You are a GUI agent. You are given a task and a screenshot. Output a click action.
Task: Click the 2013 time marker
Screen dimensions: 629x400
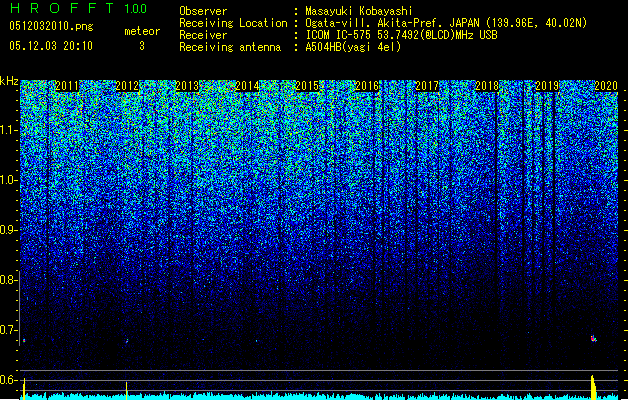187,86
